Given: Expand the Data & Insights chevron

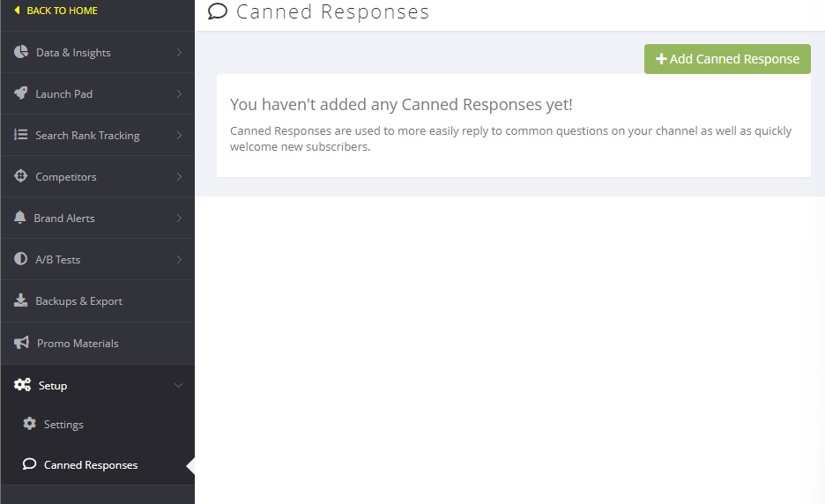Looking at the screenshot, I should (x=179, y=53).
